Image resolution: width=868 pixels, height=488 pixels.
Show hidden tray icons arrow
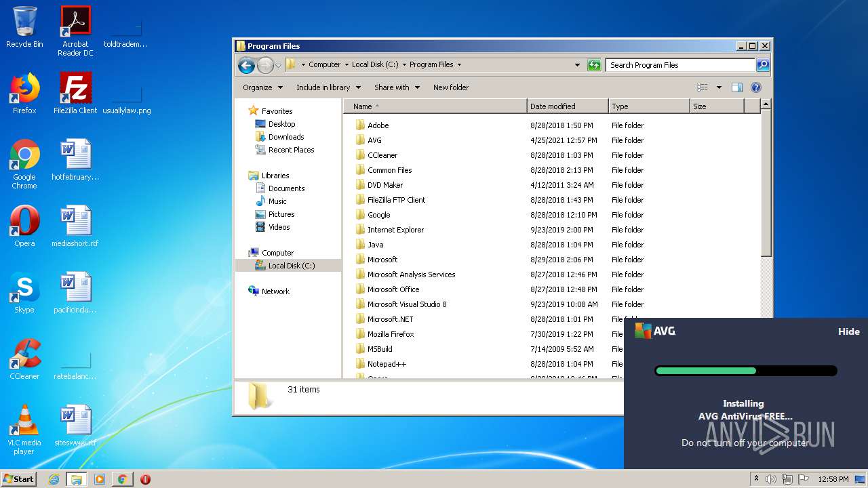(756, 479)
